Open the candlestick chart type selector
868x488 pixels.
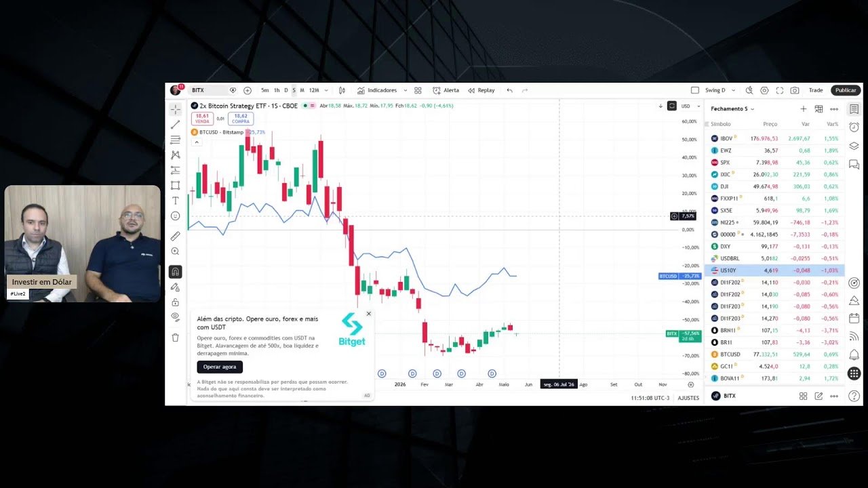[342, 90]
